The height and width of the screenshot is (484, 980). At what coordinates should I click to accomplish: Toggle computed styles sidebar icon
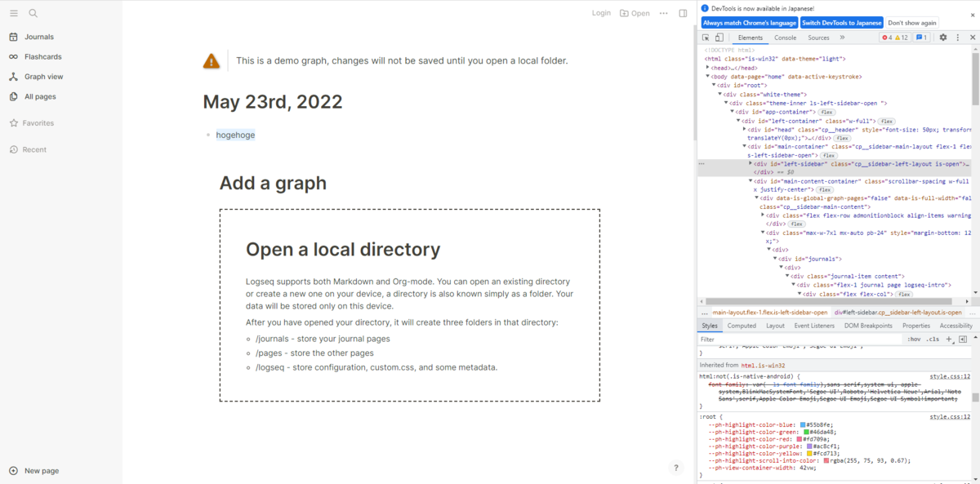click(963, 339)
